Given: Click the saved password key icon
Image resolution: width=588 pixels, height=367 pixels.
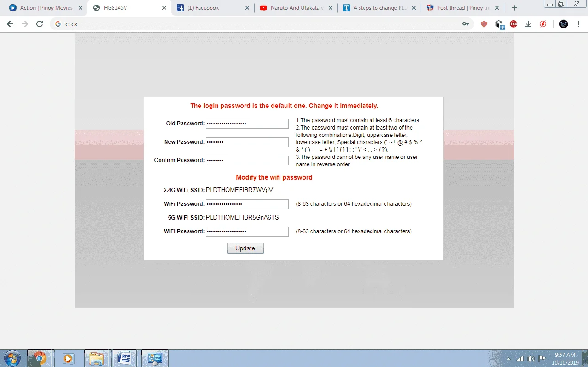Looking at the screenshot, I should 466,24.
